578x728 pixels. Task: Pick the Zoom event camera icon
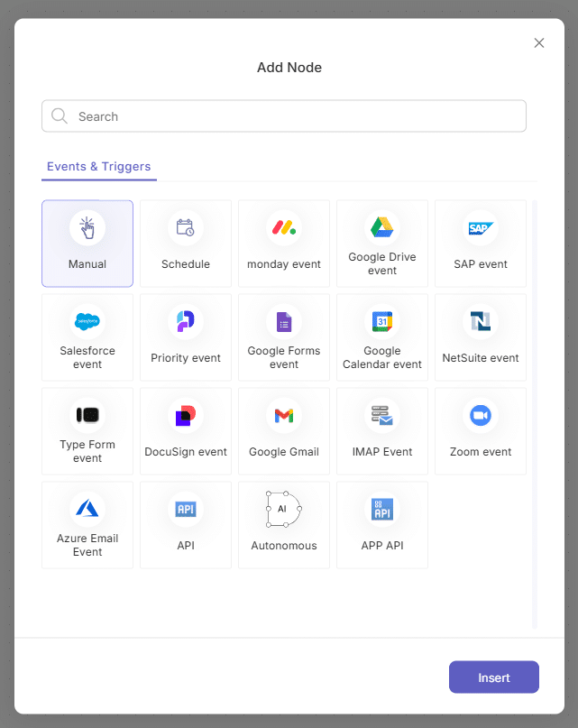pos(481,416)
